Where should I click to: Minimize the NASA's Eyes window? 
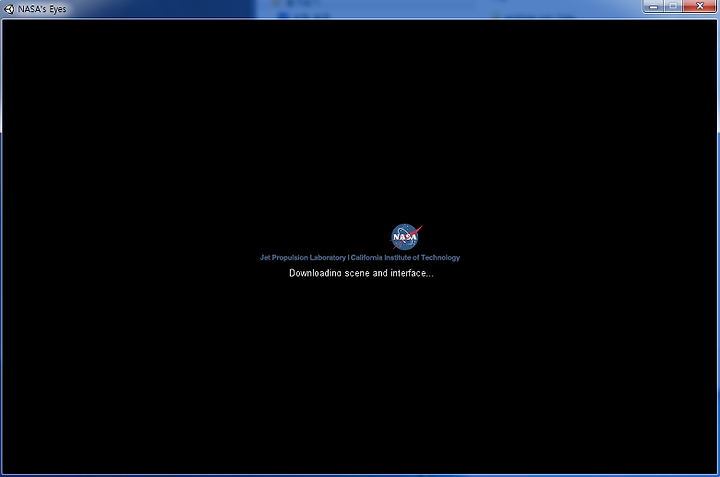coord(653,6)
